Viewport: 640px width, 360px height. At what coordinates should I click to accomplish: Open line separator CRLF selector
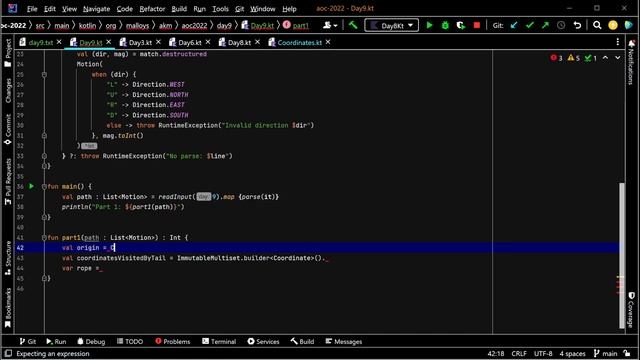[519, 353]
